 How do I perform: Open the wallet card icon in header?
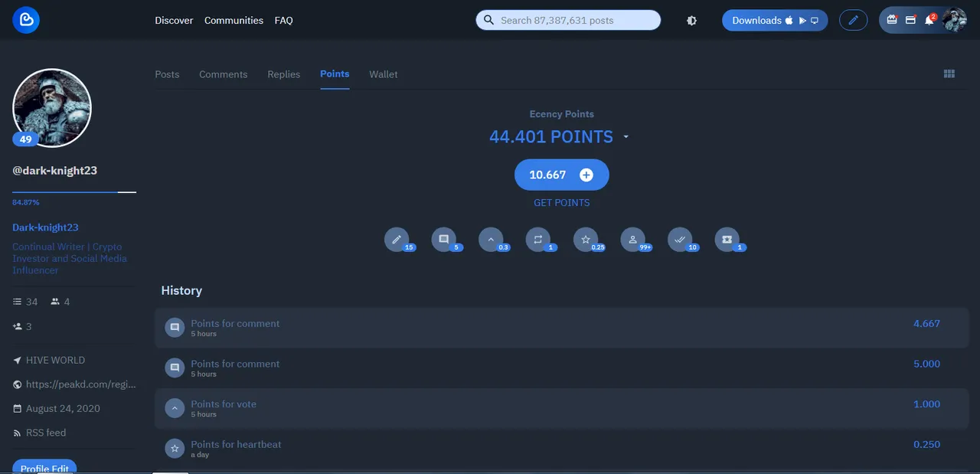910,21
